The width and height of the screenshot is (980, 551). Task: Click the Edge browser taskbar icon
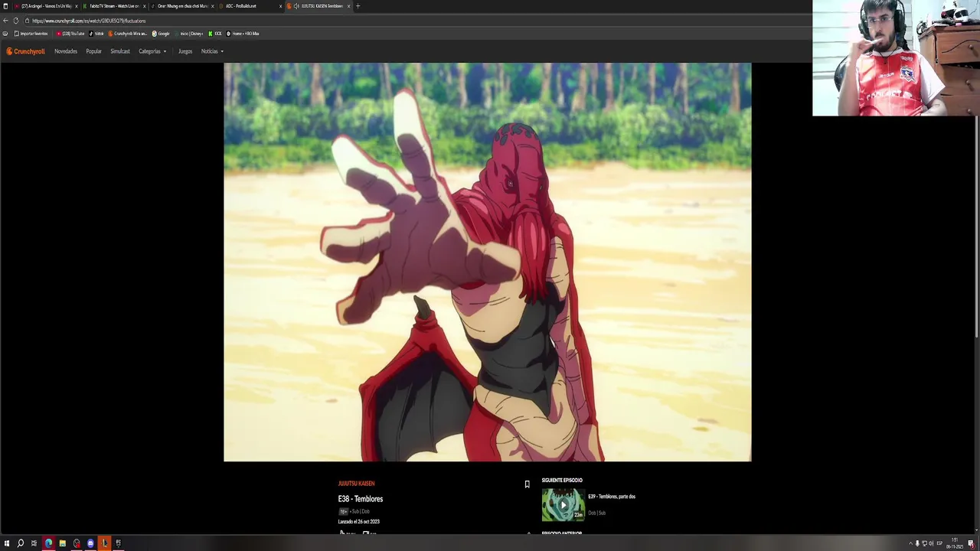[48, 543]
